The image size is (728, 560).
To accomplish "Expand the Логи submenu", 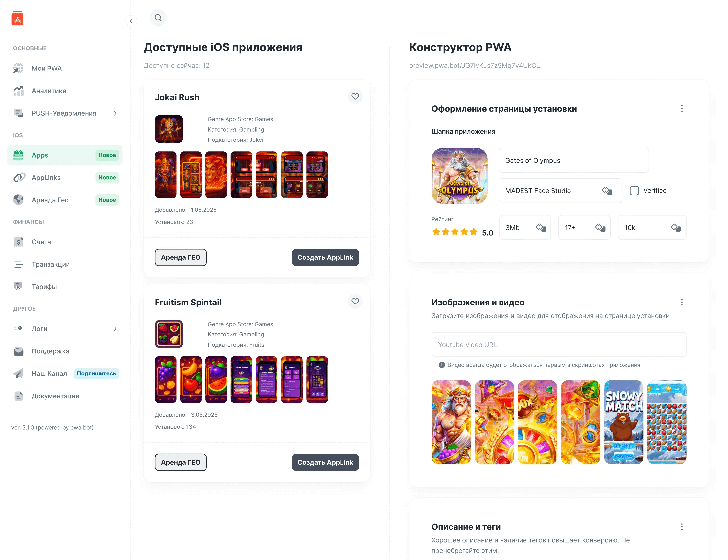I will [115, 329].
